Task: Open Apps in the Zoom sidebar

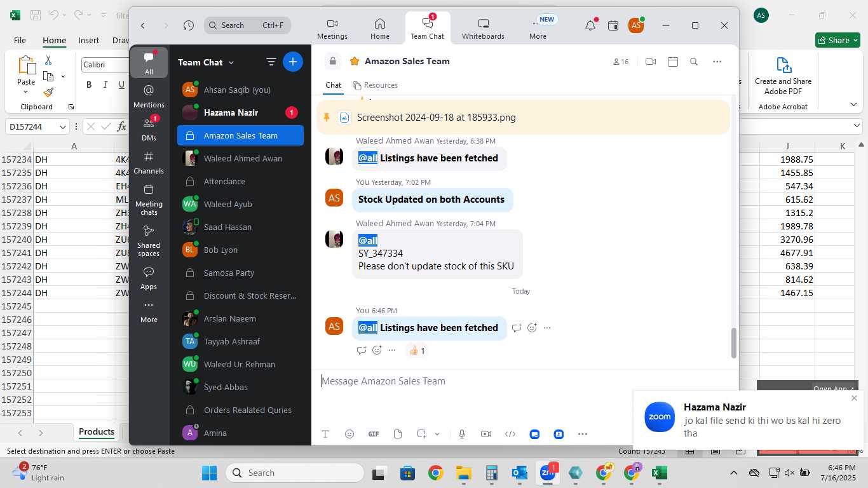Action: [x=149, y=278]
